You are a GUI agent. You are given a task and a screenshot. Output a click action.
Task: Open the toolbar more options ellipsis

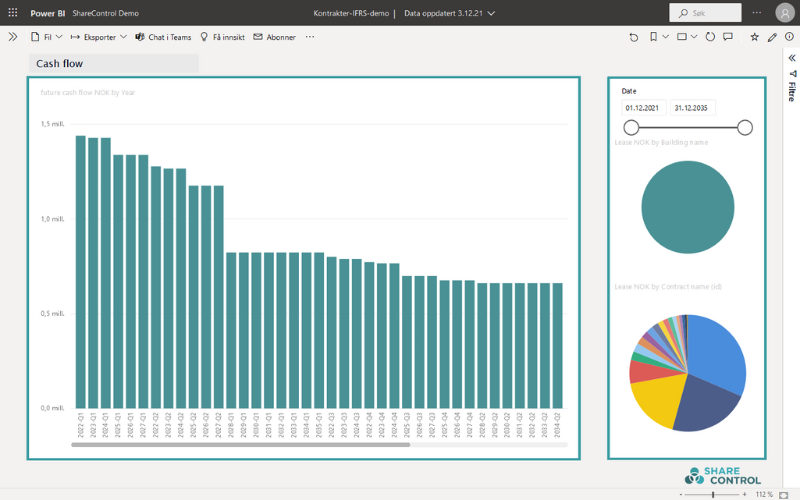point(310,37)
